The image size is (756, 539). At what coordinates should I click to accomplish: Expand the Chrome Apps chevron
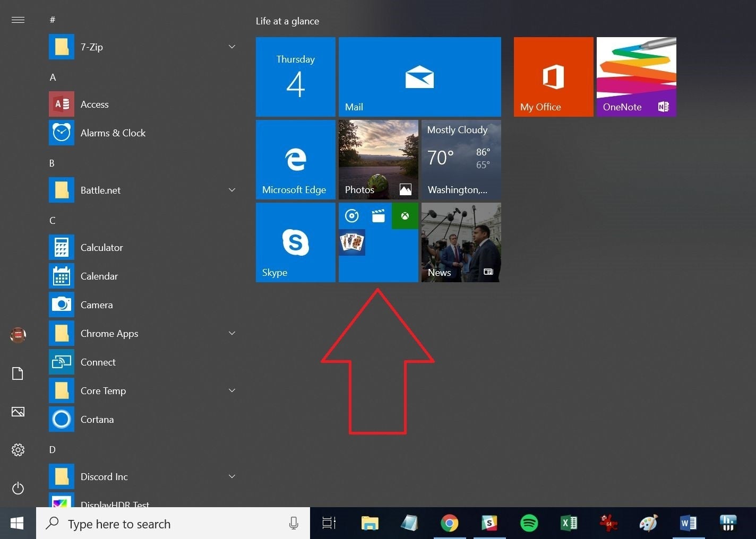pyautogui.click(x=232, y=333)
